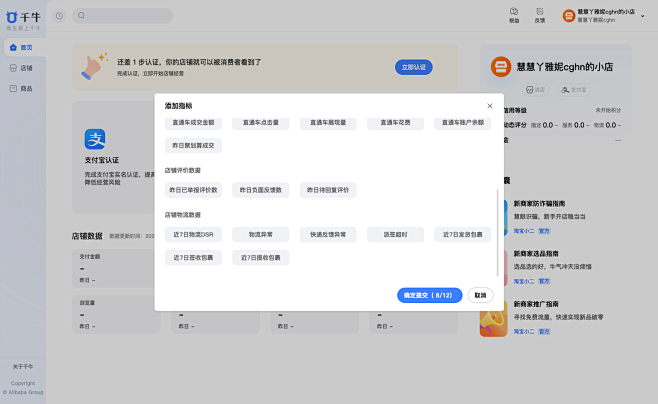Click the dialog's vertical scrollbar

coord(497,230)
